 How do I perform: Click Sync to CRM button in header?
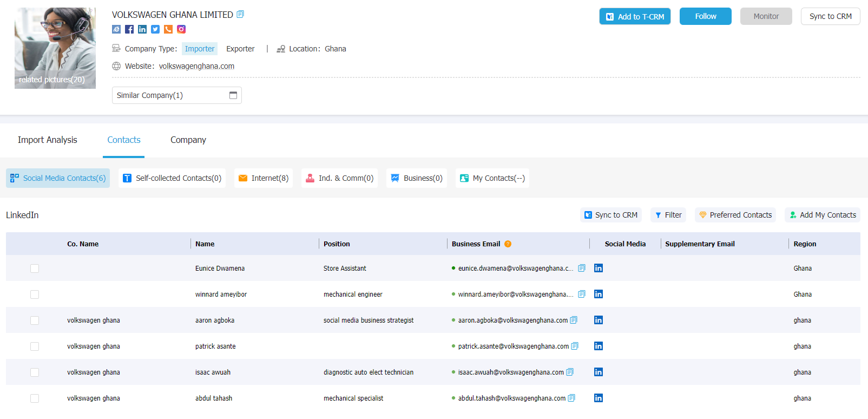(x=831, y=16)
